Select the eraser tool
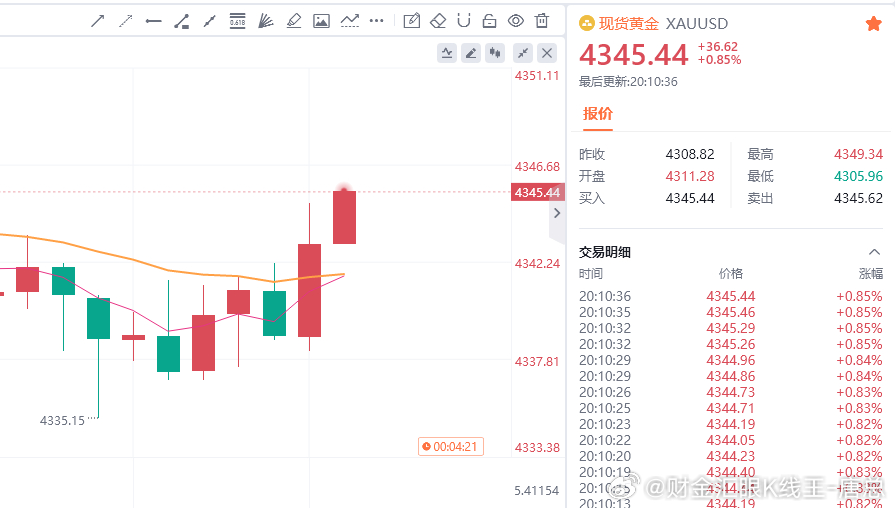The image size is (895, 508). click(x=438, y=21)
